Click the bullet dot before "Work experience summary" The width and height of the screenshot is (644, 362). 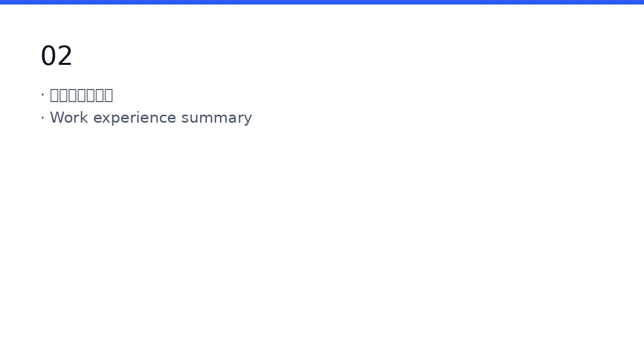tap(43, 118)
